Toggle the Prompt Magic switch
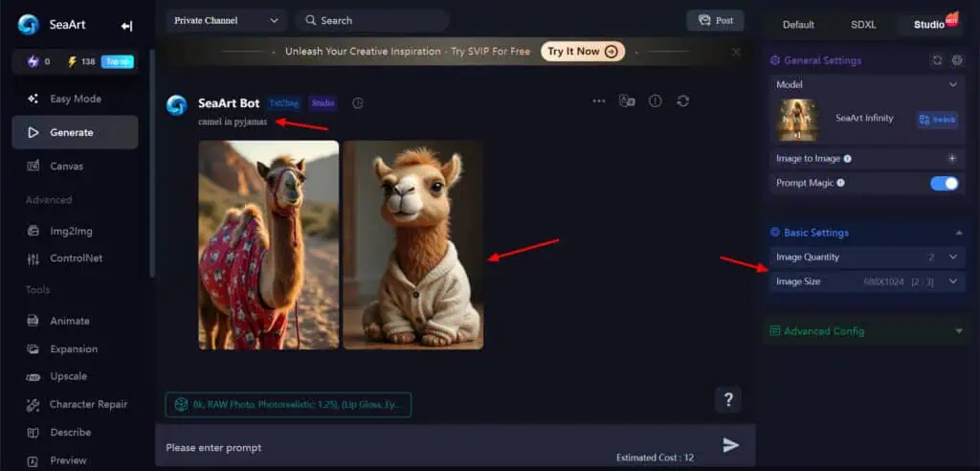 tap(944, 183)
